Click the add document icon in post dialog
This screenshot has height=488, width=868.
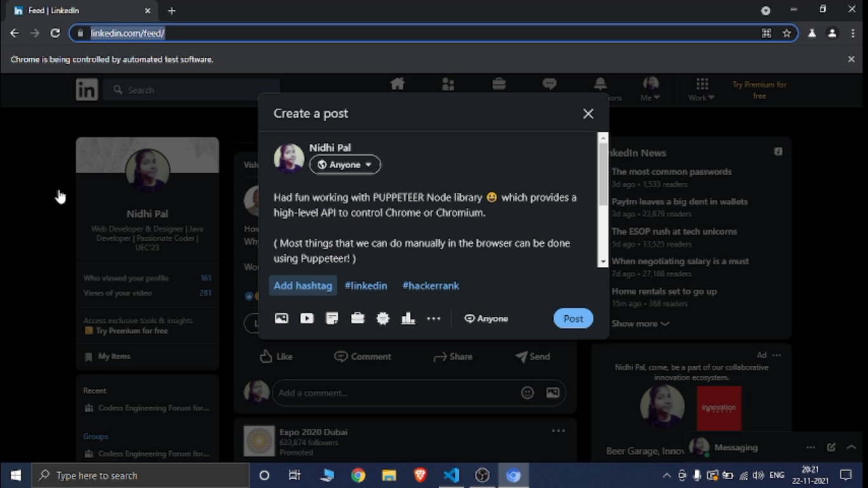tap(332, 319)
